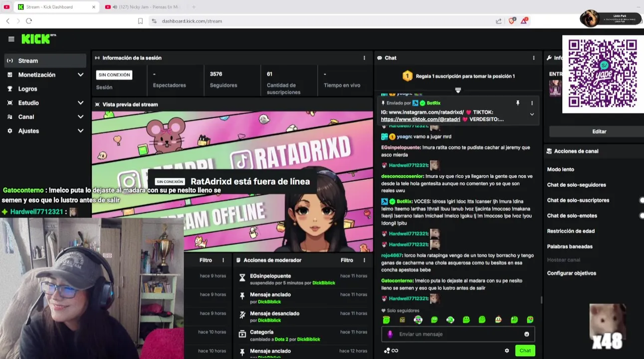The height and width of the screenshot is (359, 644).
Task: Open the emoji picker in message box
Action: (526, 334)
